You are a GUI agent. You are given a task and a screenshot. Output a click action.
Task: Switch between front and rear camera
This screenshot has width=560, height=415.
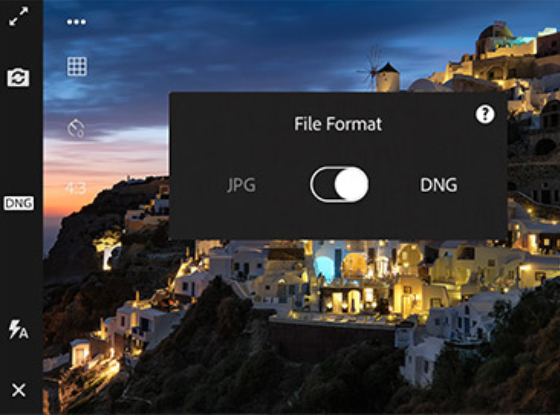click(18, 77)
